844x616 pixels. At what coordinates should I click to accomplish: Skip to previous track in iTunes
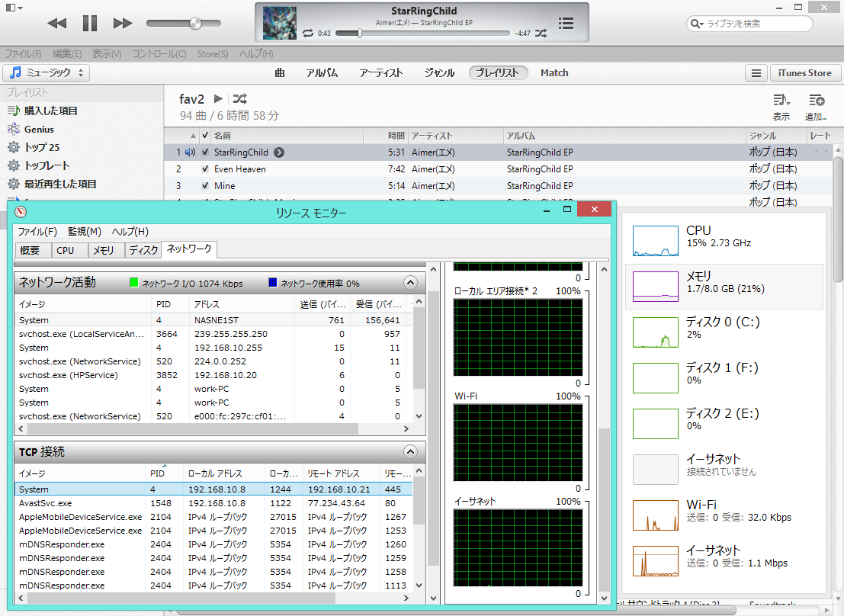pyautogui.click(x=57, y=23)
